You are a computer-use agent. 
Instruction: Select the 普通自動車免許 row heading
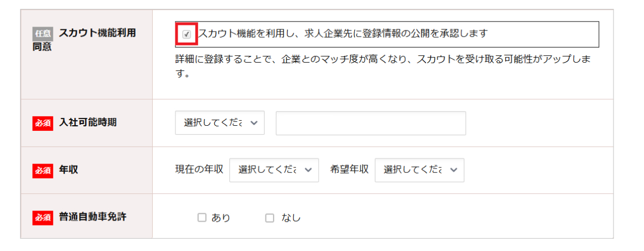93,217
